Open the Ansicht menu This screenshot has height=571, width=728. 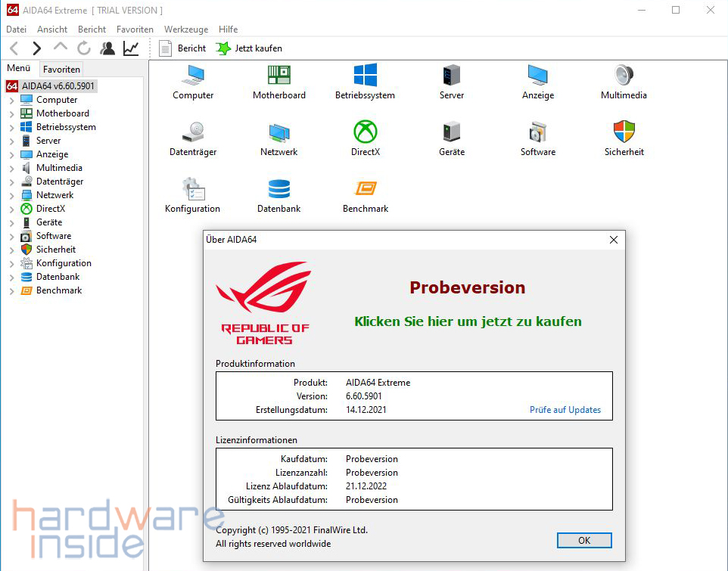click(x=52, y=29)
